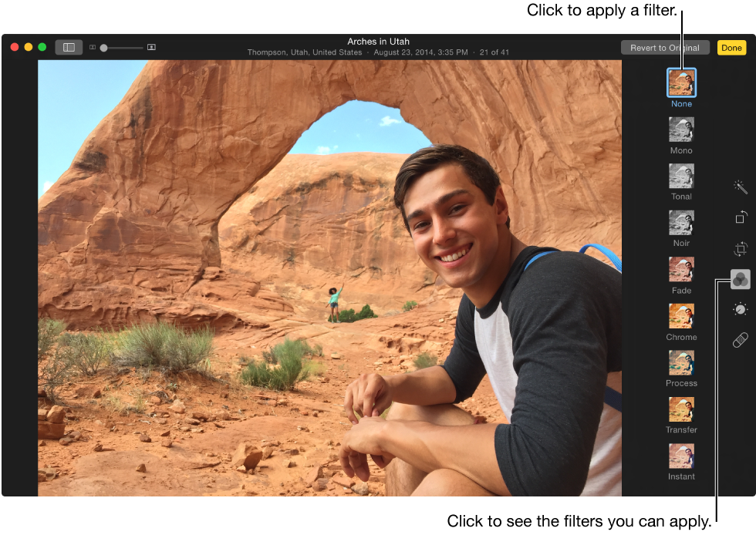Apply the None filter thumbnail
This screenshot has height=535, width=756.
click(681, 82)
